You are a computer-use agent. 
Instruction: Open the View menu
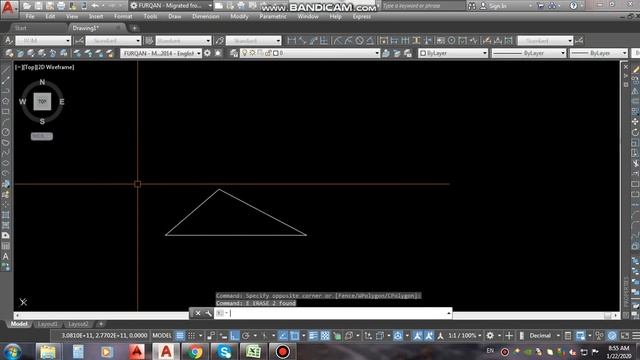click(x=72, y=17)
